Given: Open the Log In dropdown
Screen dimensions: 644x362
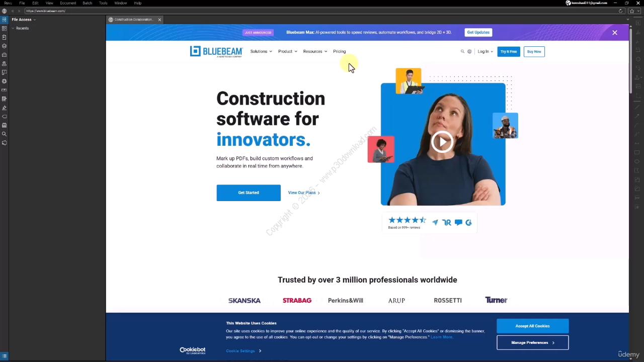Looking at the screenshot, I should pos(485,51).
